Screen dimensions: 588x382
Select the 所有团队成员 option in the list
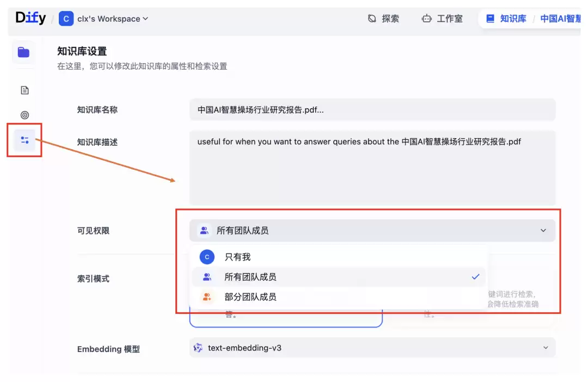tap(339, 277)
